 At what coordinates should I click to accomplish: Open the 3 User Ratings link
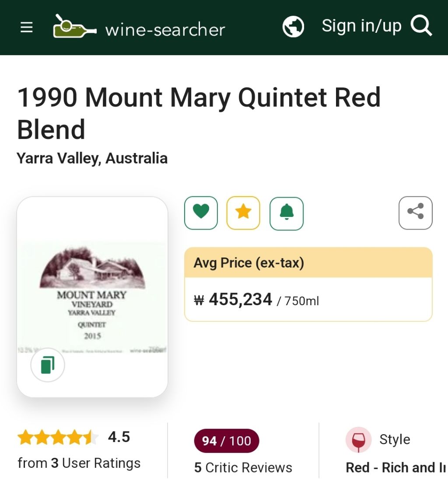[79, 463]
